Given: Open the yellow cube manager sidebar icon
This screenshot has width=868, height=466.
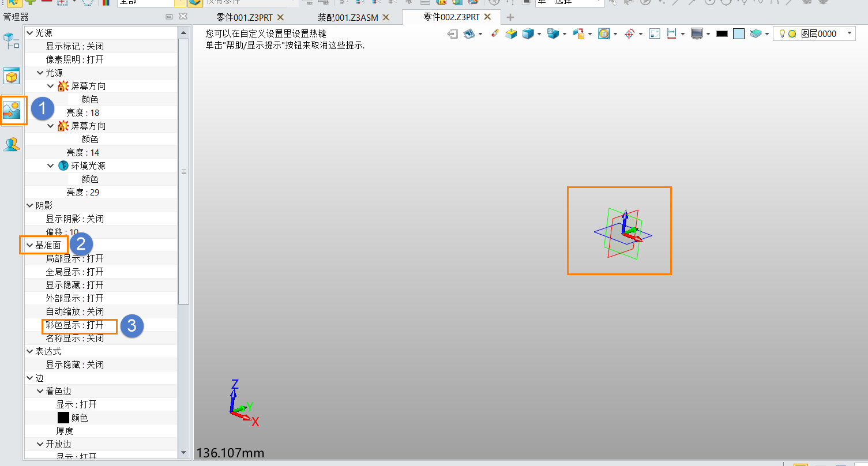Looking at the screenshot, I should point(12,76).
